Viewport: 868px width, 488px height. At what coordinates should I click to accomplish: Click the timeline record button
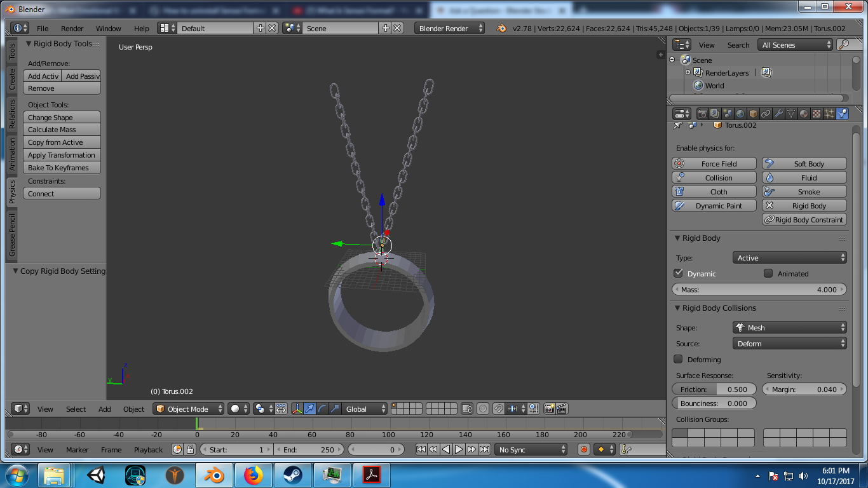pos(584,449)
